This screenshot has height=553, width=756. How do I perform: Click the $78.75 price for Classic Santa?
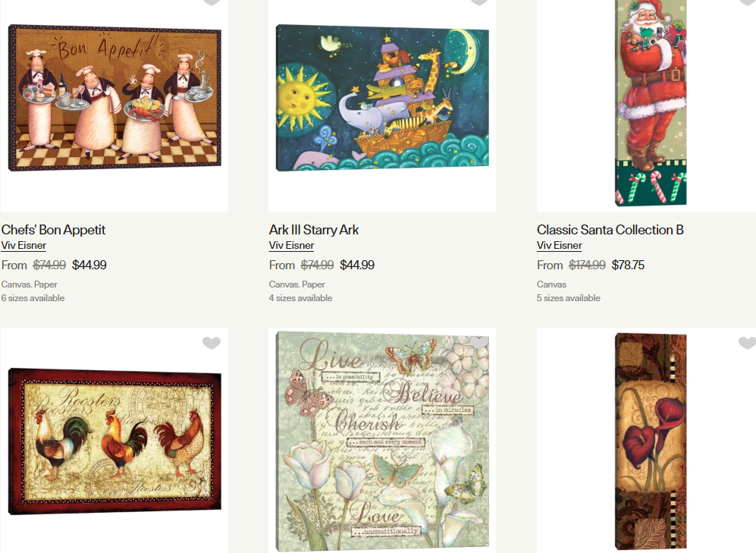[x=628, y=266]
